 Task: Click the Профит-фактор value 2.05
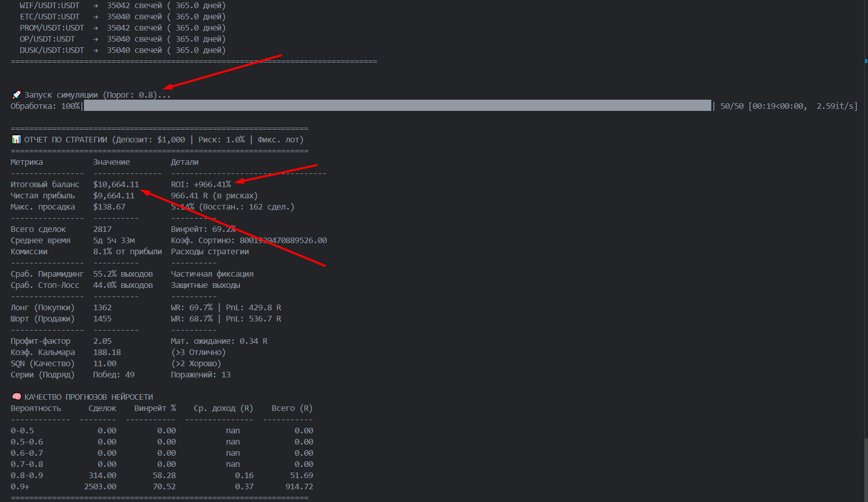click(x=102, y=341)
